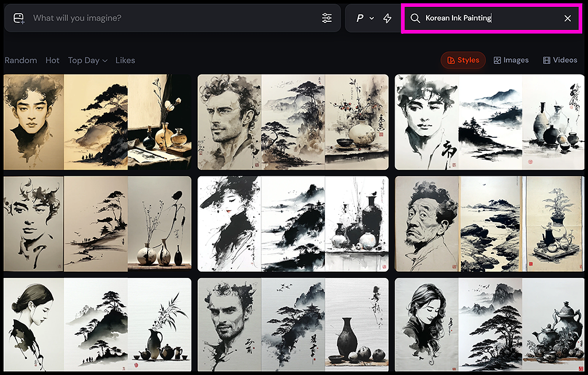This screenshot has width=588, height=375.
Task: Expand the Top Day sorting dropdown
Action: pos(87,60)
